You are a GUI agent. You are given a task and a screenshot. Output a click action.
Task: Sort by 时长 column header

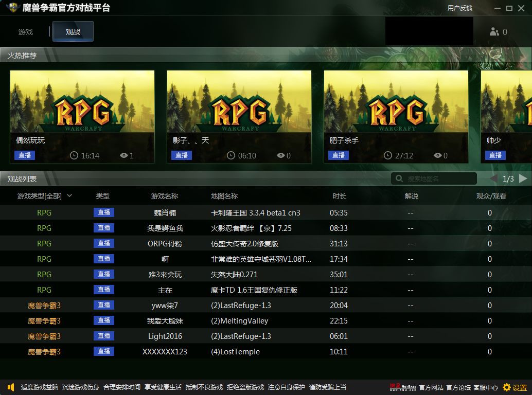(339, 196)
